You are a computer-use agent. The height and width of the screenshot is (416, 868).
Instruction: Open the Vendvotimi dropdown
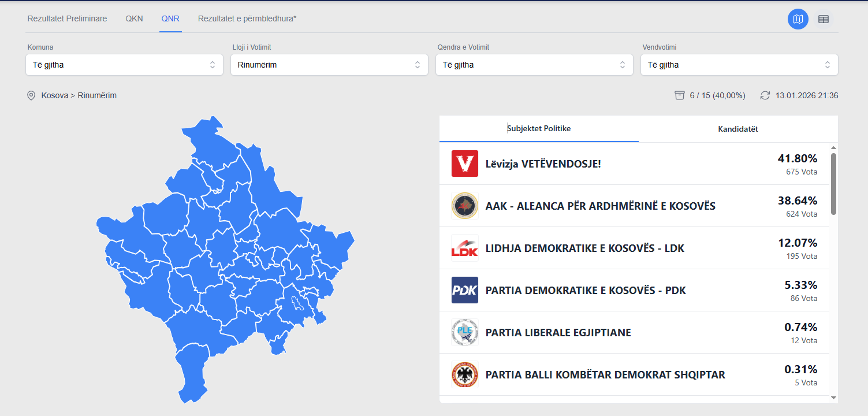[x=739, y=65]
